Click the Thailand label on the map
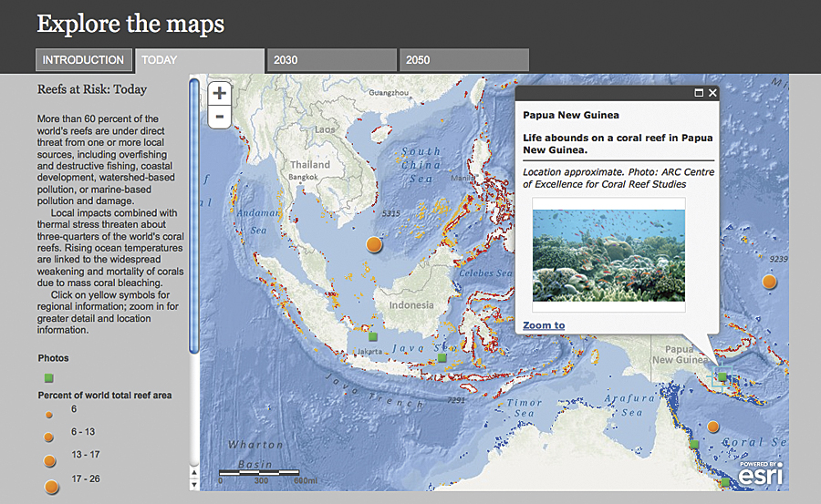 (x=310, y=164)
